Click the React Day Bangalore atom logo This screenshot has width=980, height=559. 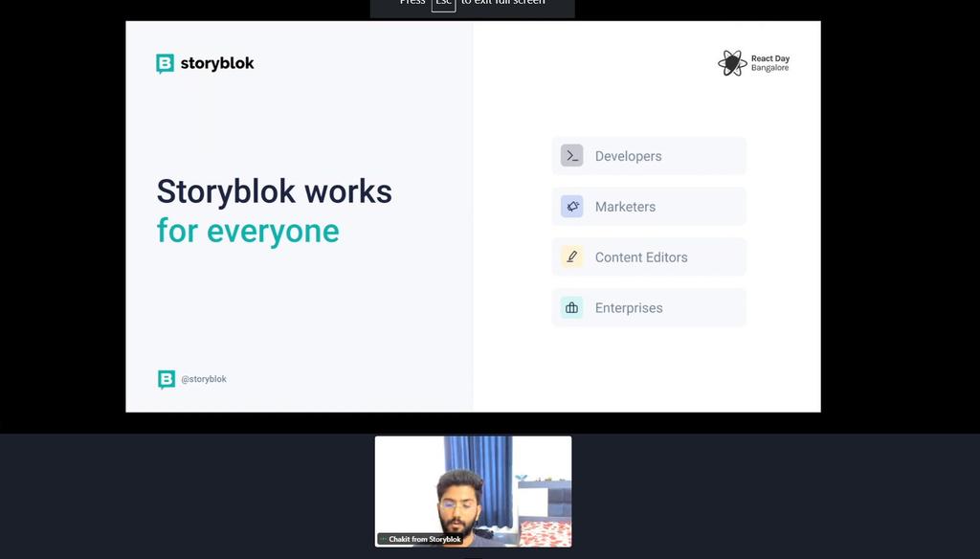732,63
